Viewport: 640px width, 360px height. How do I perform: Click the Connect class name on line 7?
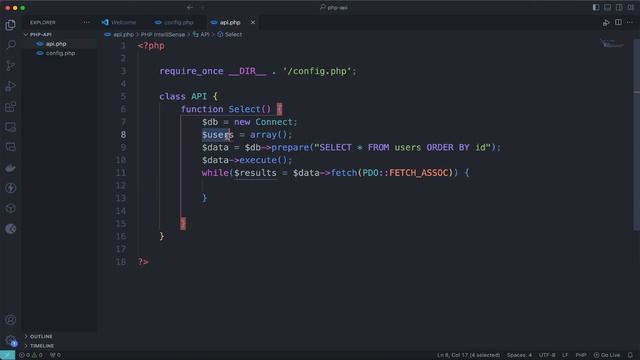274,122
